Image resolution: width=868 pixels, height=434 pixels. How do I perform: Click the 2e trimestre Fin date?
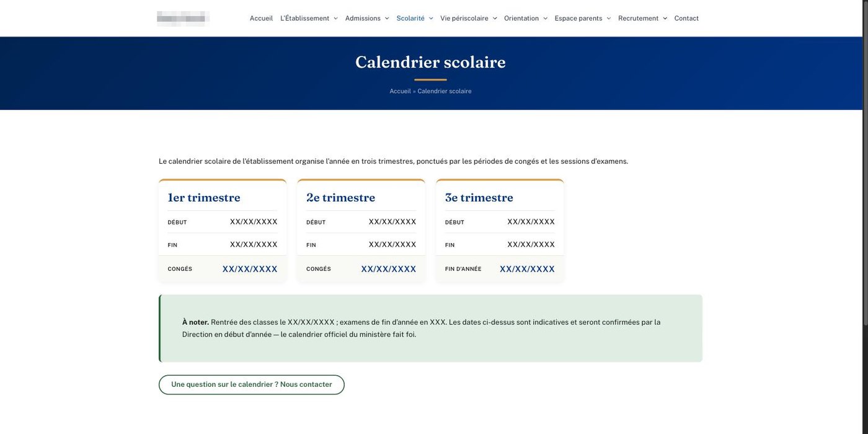tap(392, 245)
